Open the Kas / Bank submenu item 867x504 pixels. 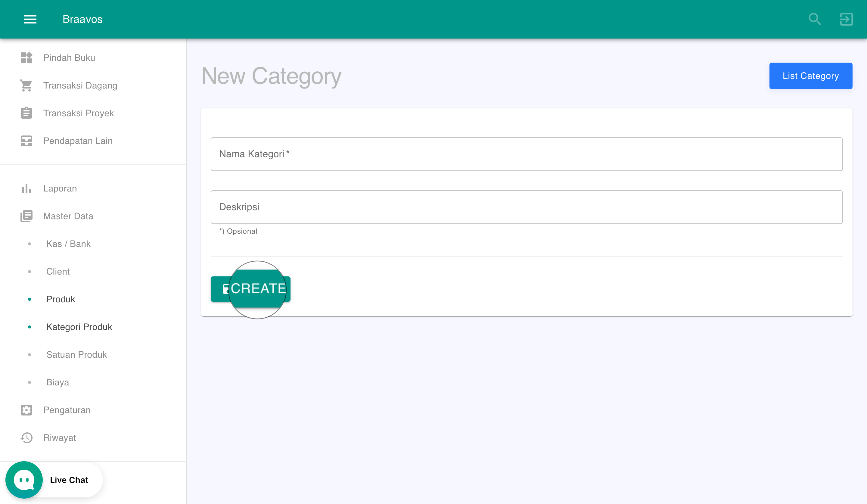[x=68, y=244]
